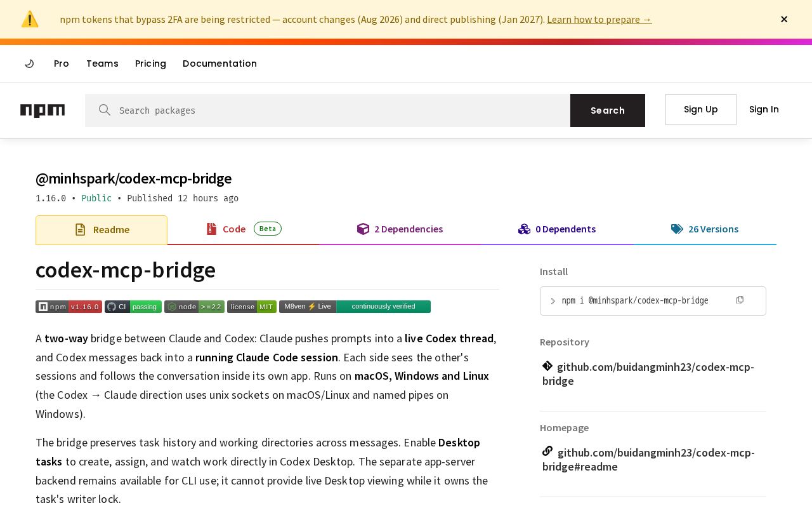812x508 pixels.
Task: Open the Pro menu item
Action: pos(62,63)
